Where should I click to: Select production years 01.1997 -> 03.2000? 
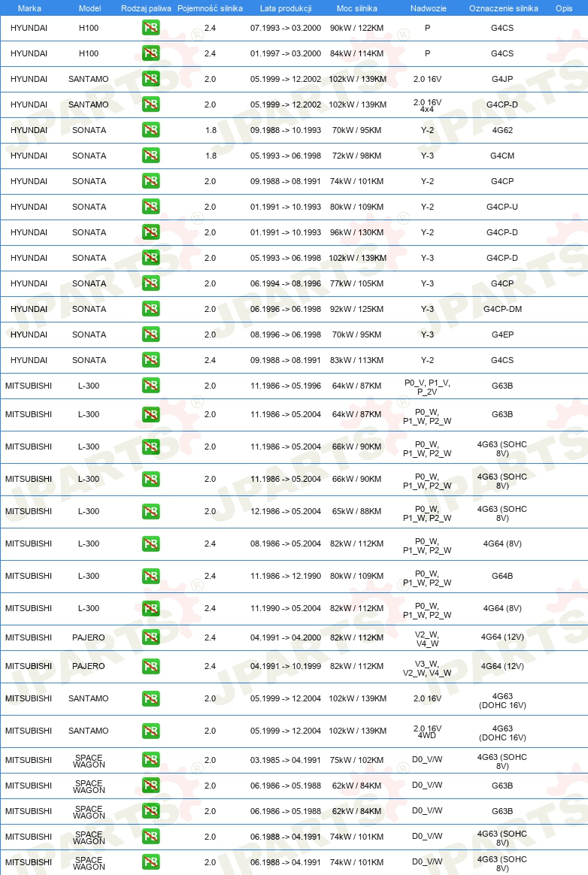(285, 53)
